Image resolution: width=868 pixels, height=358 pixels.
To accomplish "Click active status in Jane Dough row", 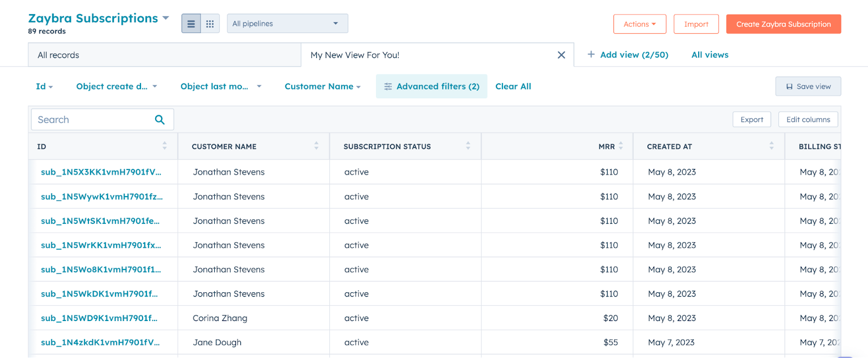I will click(x=356, y=342).
